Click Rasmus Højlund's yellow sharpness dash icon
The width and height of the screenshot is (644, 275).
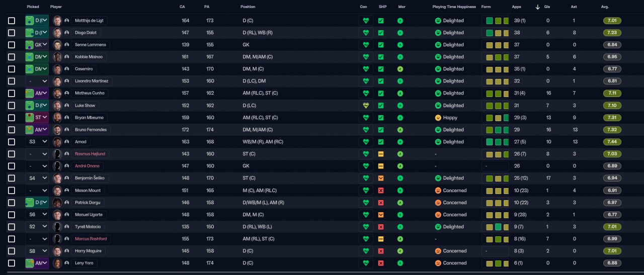(381, 154)
